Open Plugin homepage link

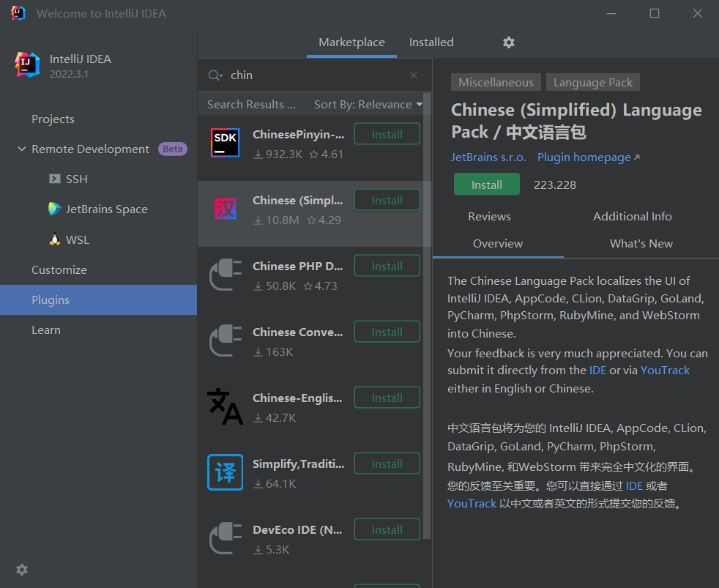click(589, 157)
